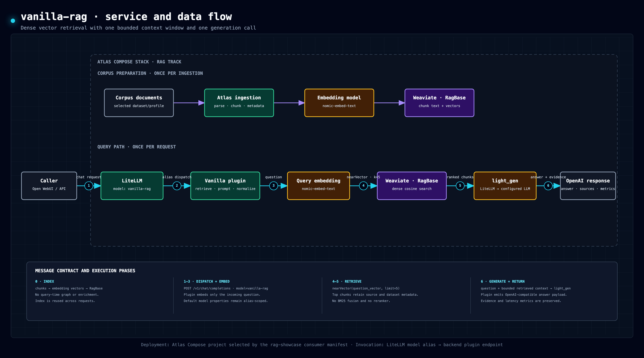Click the 'vanilla-rag · service and data flow' title
The height and width of the screenshot is (358, 644).
[126, 17]
